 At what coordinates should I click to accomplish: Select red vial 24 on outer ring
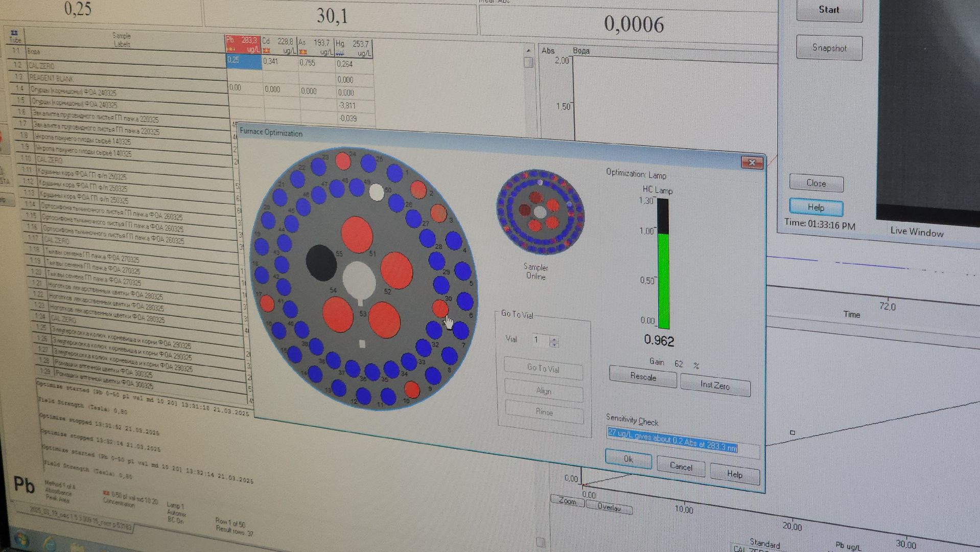point(343,162)
